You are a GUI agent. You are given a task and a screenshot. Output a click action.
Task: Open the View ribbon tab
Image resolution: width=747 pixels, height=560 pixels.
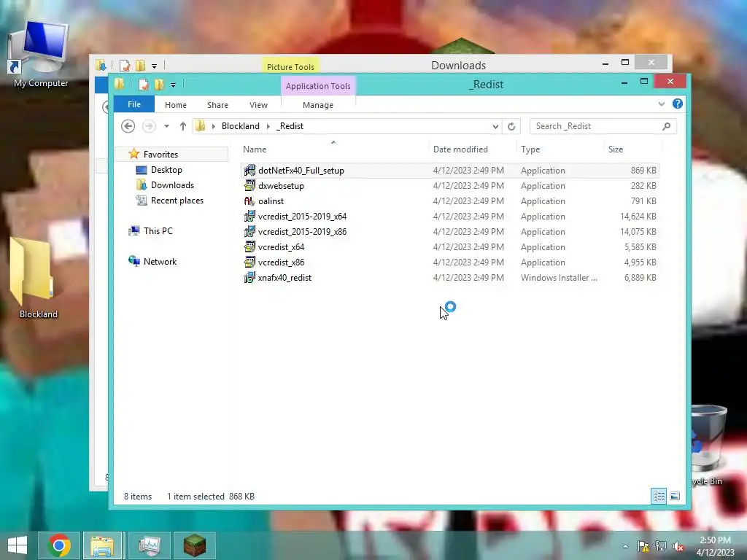click(258, 105)
